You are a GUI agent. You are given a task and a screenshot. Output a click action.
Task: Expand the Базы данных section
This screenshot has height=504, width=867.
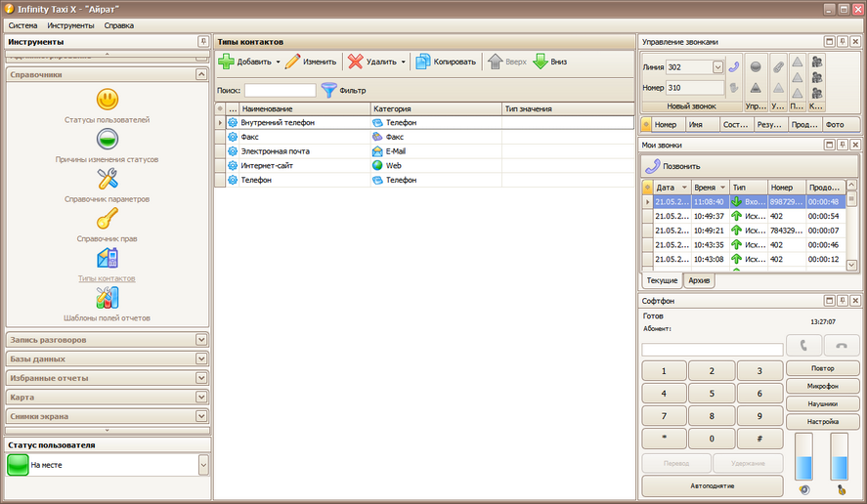tap(201, 358)
